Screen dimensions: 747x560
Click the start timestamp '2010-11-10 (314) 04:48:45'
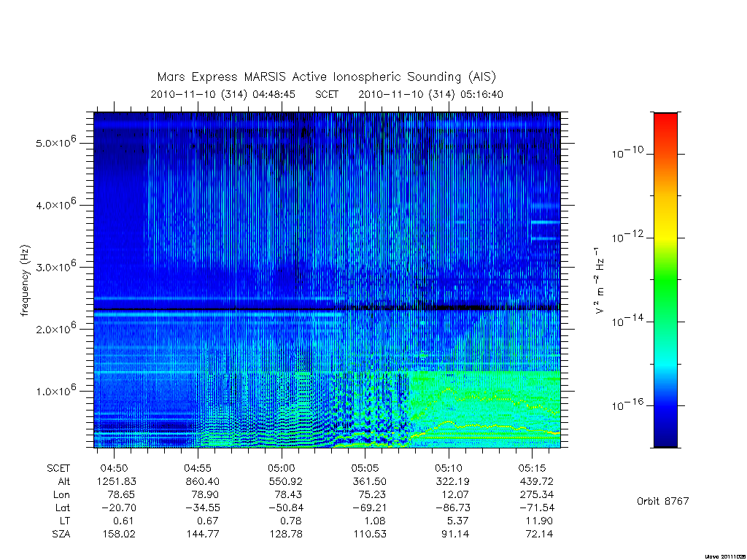[223, 94]
